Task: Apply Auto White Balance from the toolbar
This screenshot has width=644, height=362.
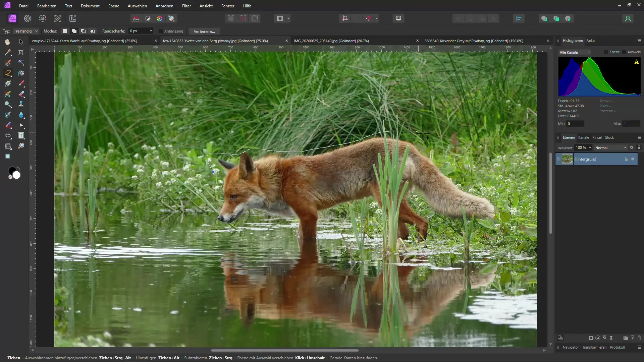Action: pos(171,18)
